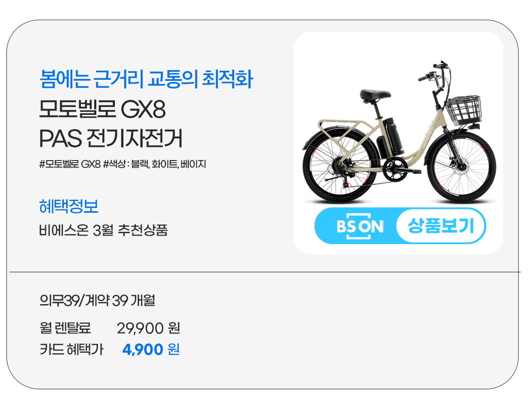Select the hashtag line #모토벨로 GX8 #색상
Screen dimensions: 532x401
click(x=122, y=164)
